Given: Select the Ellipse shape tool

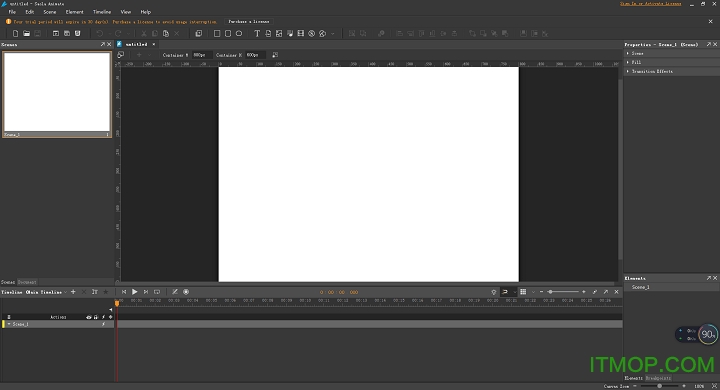Looking at the screenshot, I should coord(239,34).
